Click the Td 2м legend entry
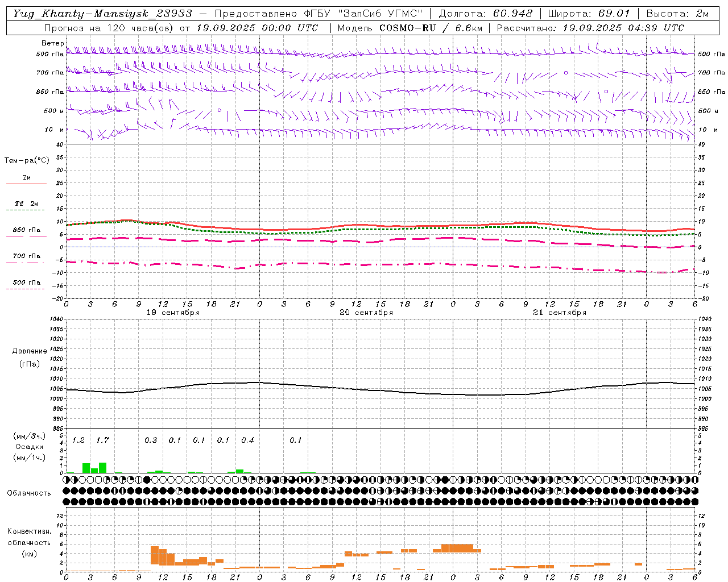Viewport: 728px width, 582px height. 27,203
